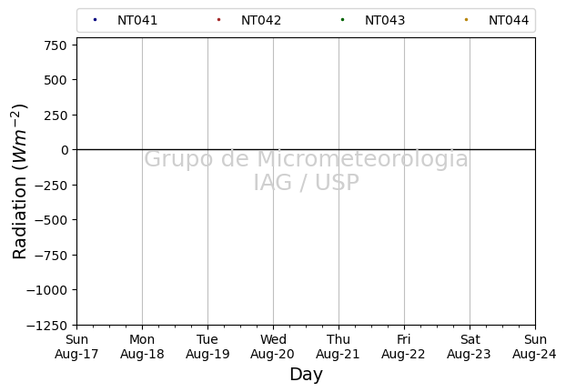Select the NT041 legend label
Image resolution: width=566 pixels, height=392 pixels.
coord(137,20)
